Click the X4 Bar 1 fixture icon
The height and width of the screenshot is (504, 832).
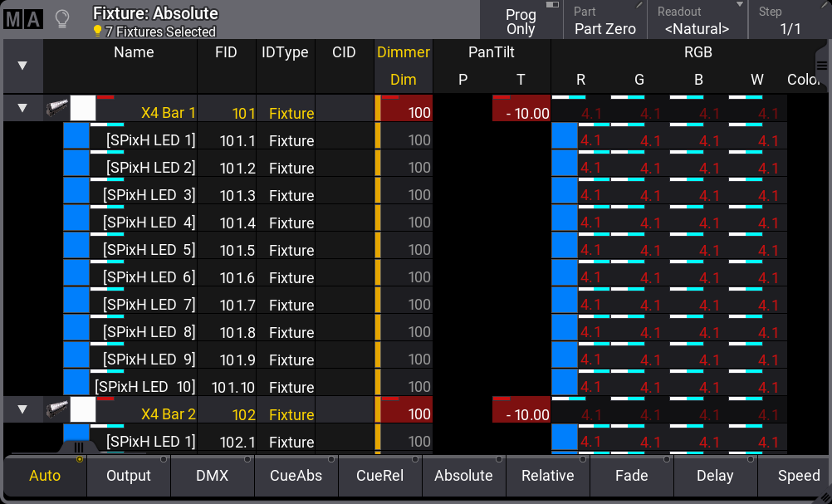[x=57, y=108]
